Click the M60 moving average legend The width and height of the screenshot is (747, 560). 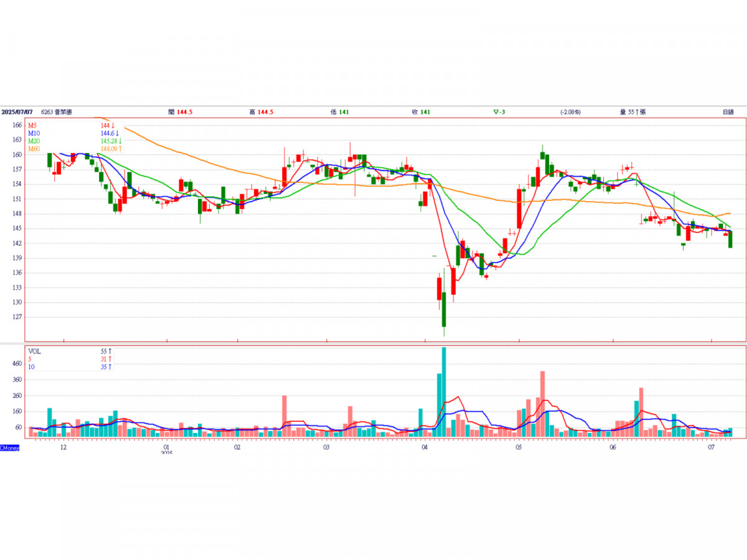(x=34, y=148)
